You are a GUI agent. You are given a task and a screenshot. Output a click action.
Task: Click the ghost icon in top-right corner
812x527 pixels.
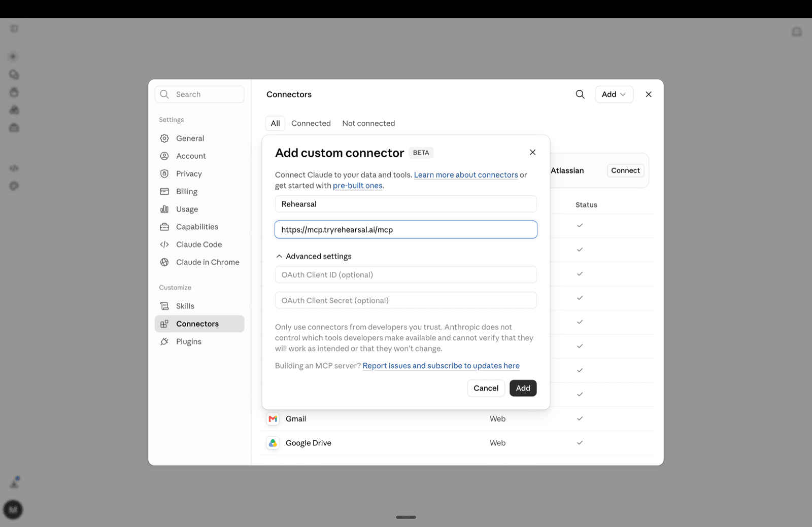tap(797, 32)
